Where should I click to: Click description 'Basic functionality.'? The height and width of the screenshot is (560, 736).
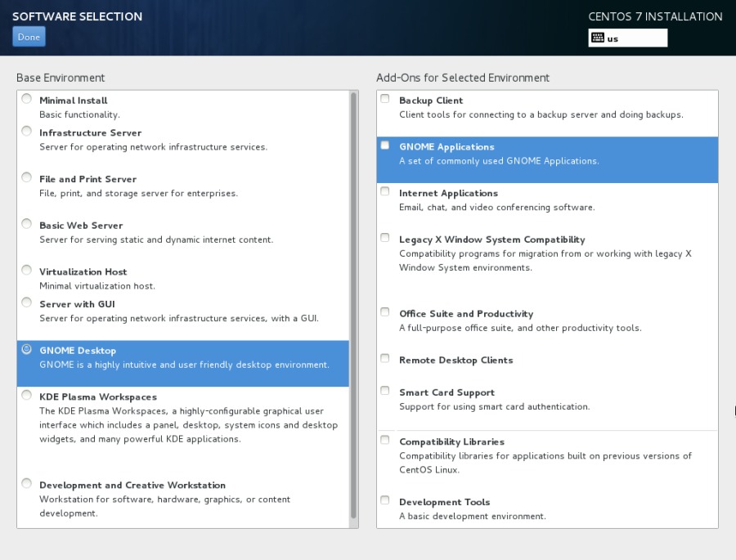click(x=80, y=114)
